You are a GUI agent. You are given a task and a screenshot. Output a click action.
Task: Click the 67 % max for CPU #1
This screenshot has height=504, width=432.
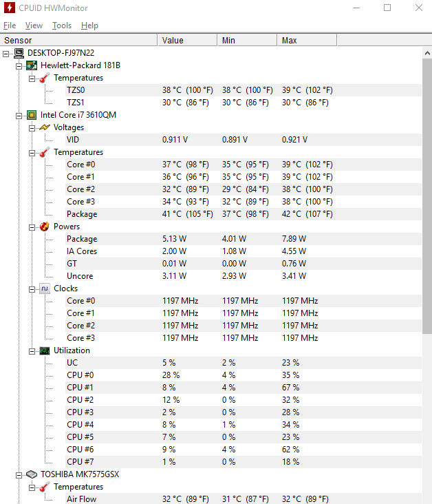point(290,388)
